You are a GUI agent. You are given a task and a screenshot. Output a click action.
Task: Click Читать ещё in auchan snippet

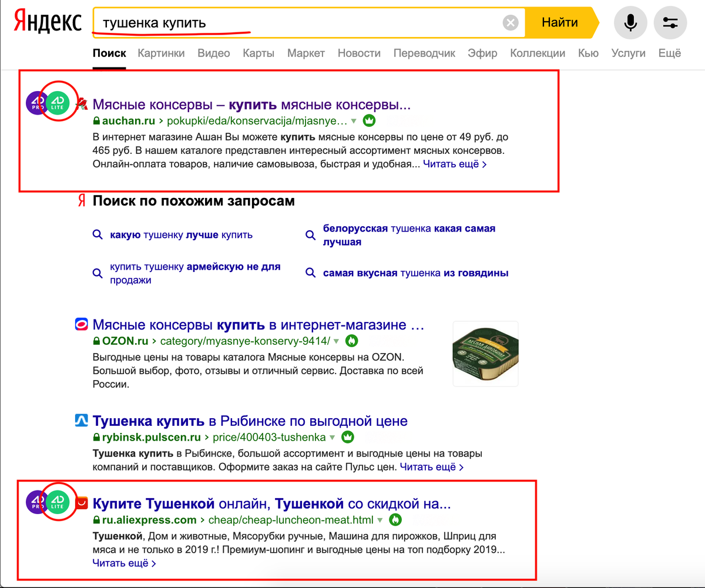[455, 164]
